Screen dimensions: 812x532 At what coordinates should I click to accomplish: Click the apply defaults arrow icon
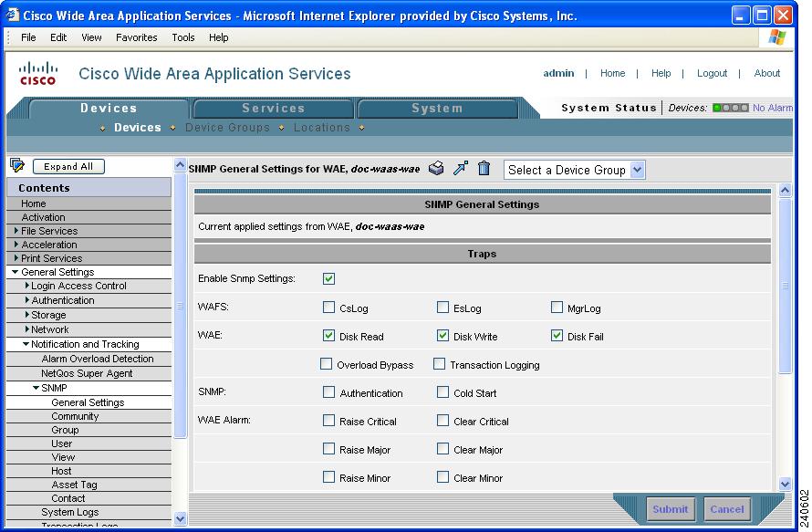tap(461, 168)
